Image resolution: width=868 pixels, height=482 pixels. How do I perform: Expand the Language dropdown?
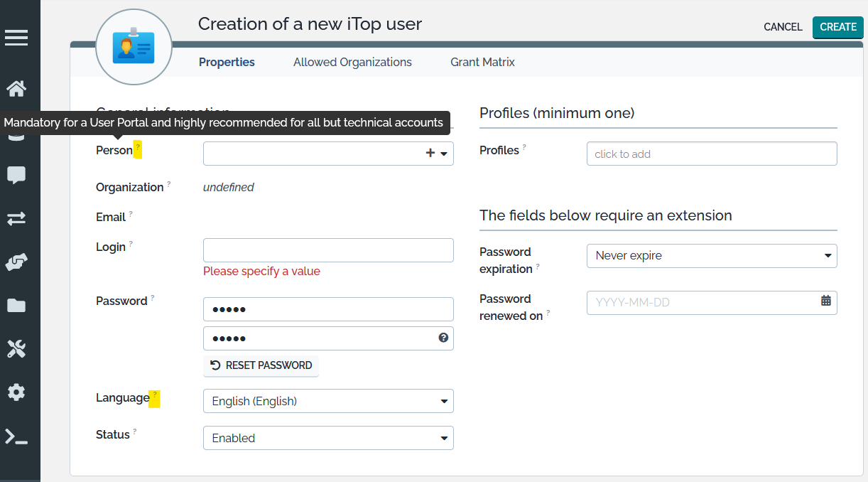coord(328,401)
